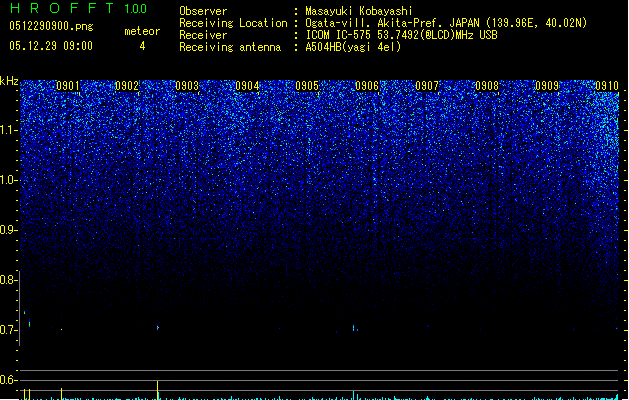Image resolution: width=629 pixels, height=400 pixels.
Task: Click the 0.7 kHz axis label
Action: 8,330
